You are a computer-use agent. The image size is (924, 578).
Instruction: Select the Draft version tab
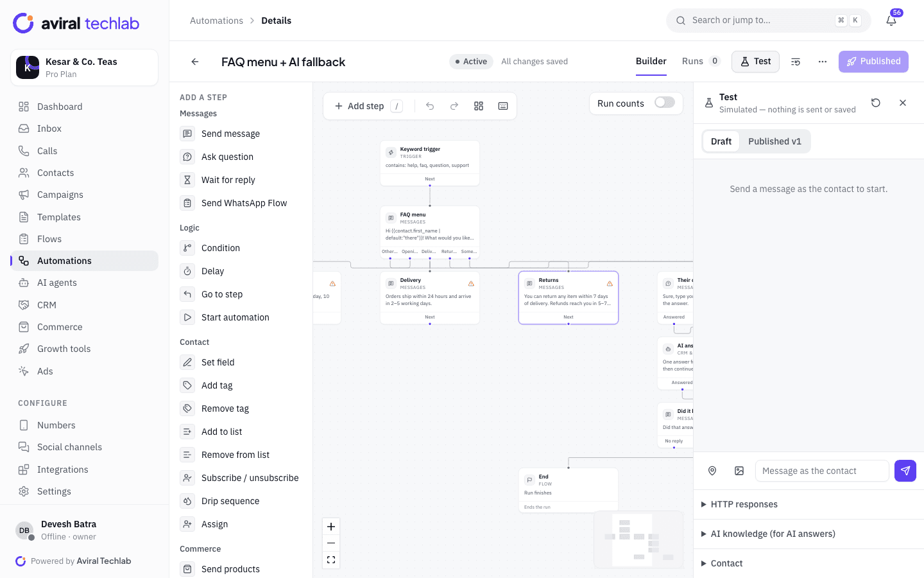click(x=721, y=141)
